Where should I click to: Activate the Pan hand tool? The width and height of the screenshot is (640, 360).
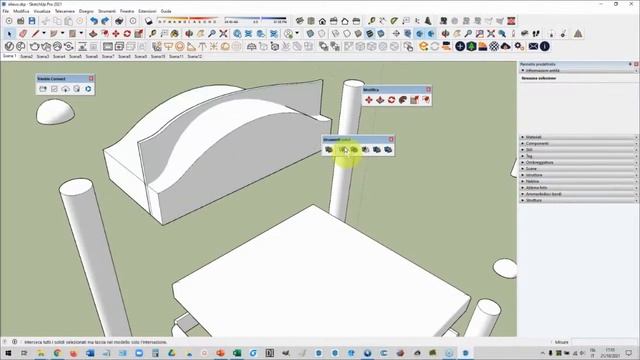[200, 34]
